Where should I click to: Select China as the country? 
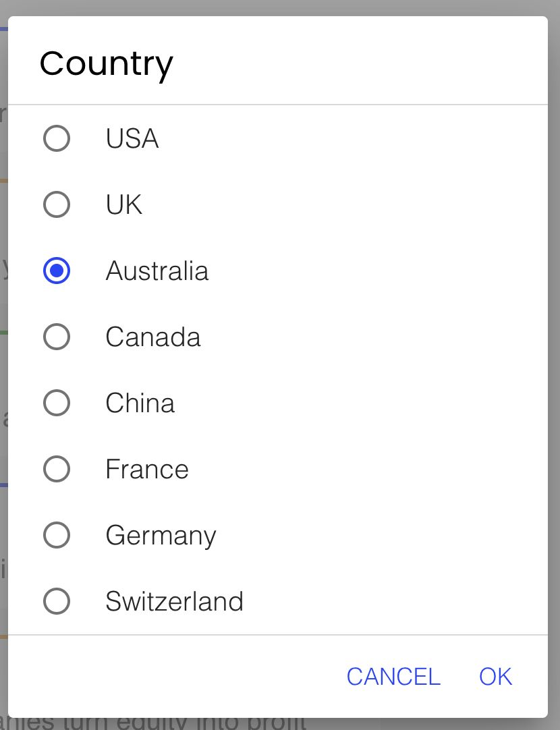[x=57, y=403]
